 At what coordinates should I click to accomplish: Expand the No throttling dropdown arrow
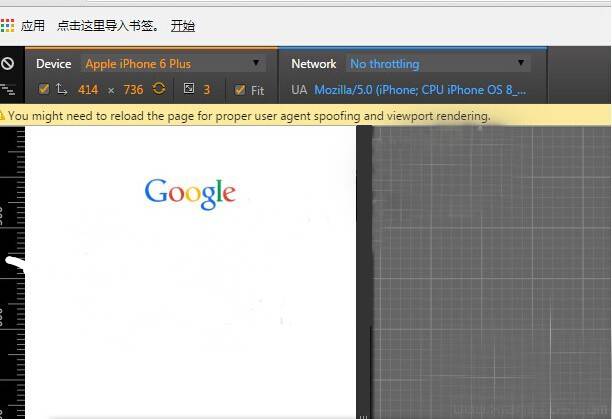click(x=521, y=62)
